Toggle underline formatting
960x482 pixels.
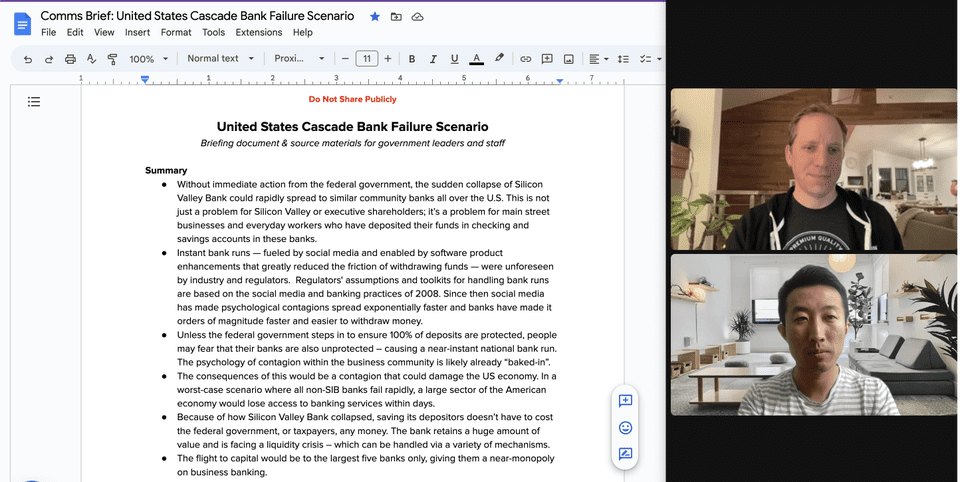point(454,59)
